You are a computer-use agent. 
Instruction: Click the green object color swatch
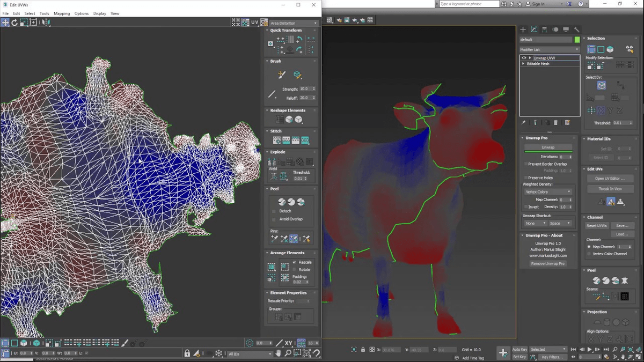click(x=577, y=40)
